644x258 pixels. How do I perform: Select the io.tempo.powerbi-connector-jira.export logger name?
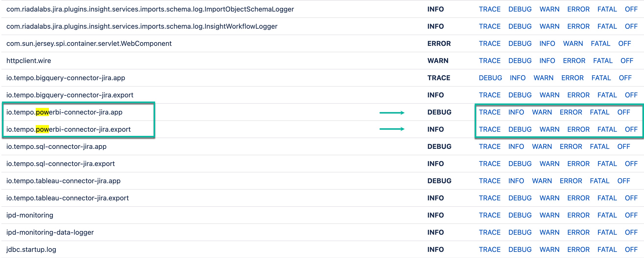click(x=69, y=129)
